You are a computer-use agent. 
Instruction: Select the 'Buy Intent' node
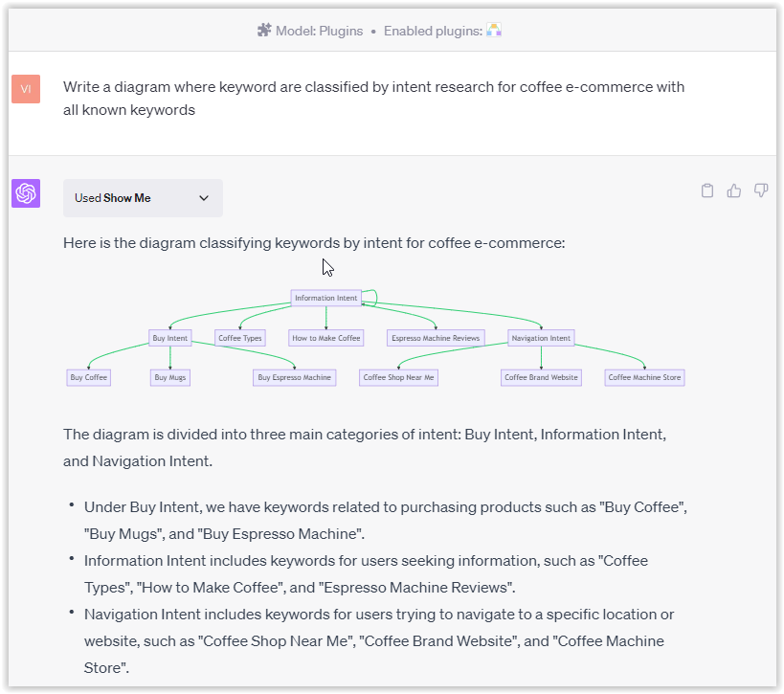tap(169, 337)
